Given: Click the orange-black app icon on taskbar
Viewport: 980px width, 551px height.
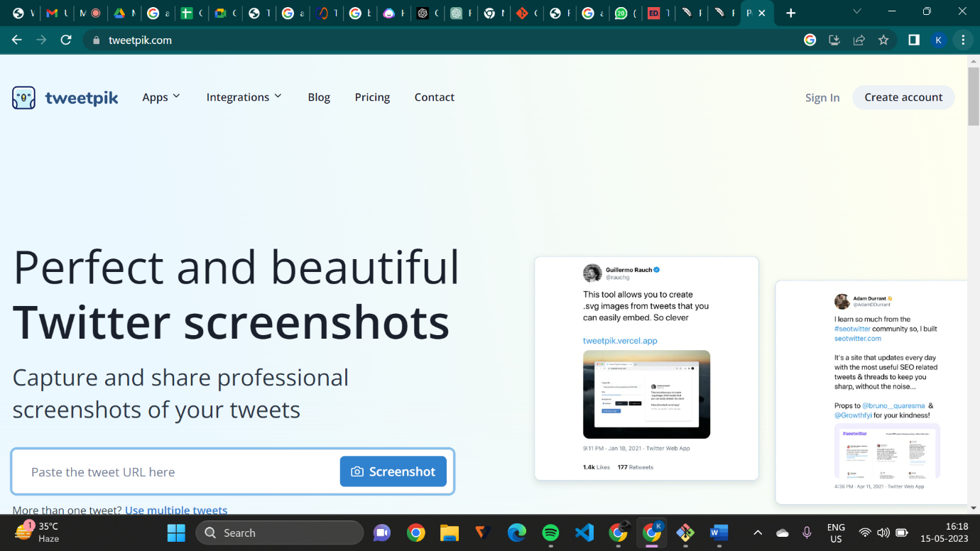Looking at the screenshot, I should pos(483,533).
